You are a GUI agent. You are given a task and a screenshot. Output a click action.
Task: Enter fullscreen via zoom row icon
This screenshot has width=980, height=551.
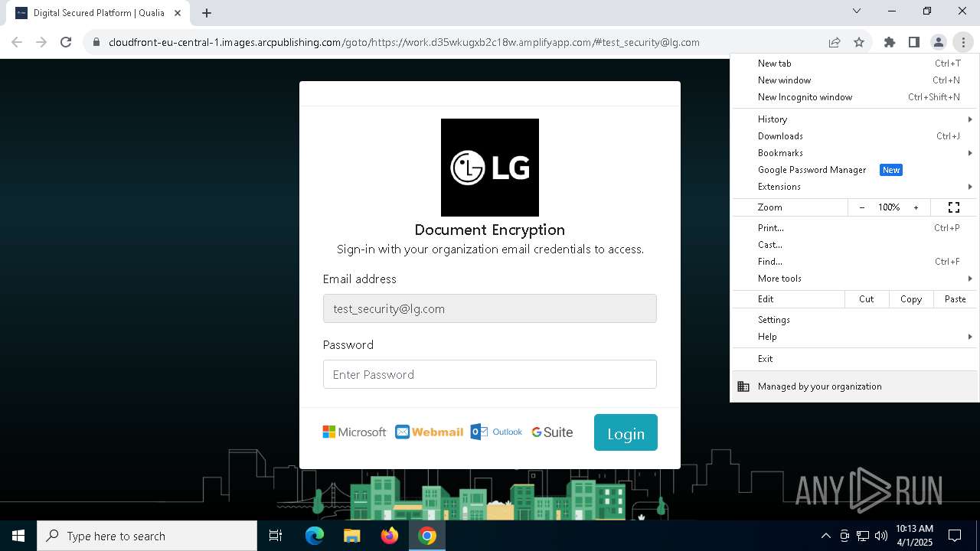click(954, 207)
